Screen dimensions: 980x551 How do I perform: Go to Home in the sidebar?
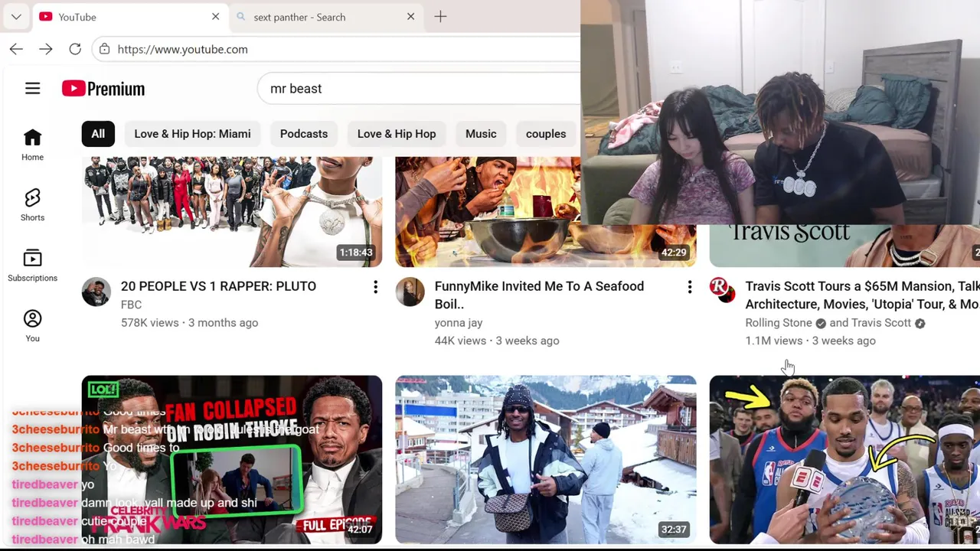[x=32, y=145]
